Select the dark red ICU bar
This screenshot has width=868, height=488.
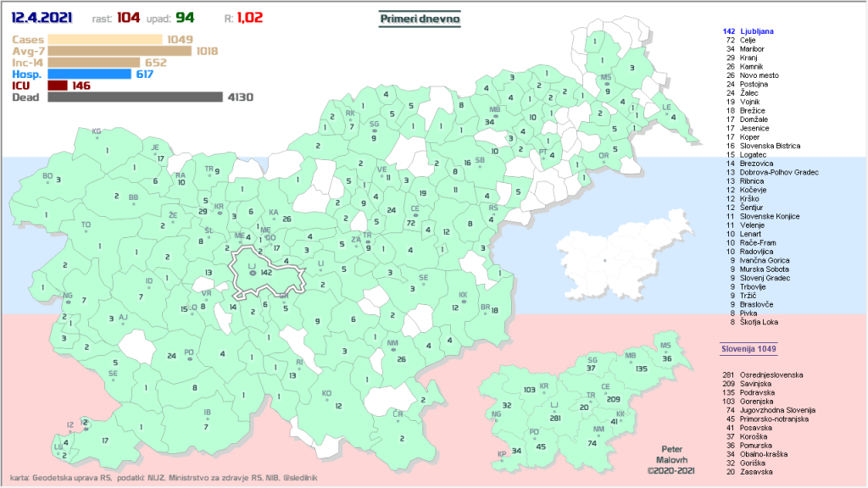[58, 86]
